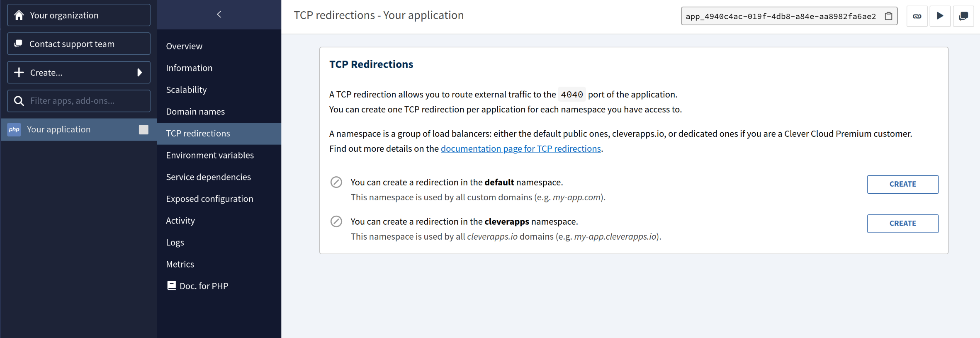Create redirection in the default namespace
The image size is (980, 338).
point(902,184)
